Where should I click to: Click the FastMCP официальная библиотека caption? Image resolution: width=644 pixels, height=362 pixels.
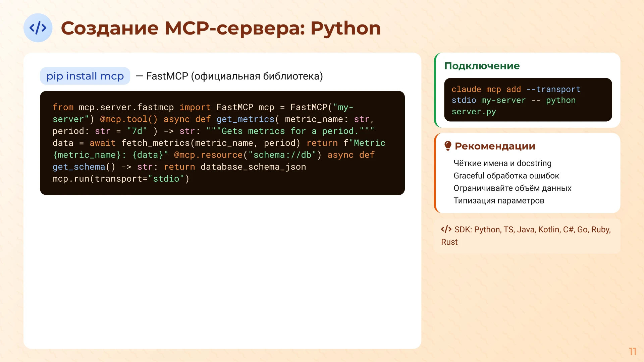pos(234,76)
